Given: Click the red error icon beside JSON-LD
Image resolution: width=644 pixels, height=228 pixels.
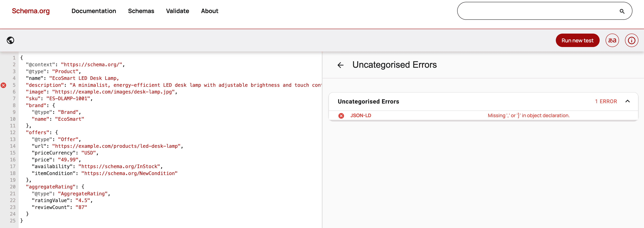Looking at the screenshot, I should click(x=341, y=116).
